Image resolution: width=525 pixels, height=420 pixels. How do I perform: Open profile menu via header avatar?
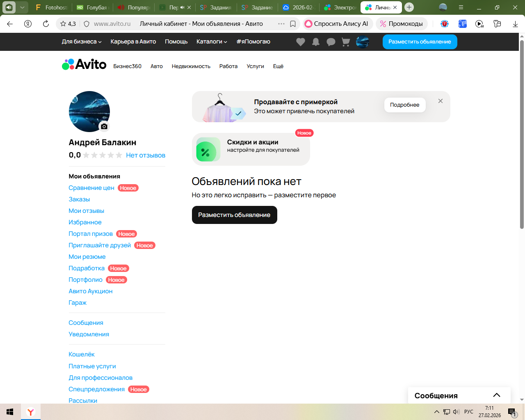(363, 42)
